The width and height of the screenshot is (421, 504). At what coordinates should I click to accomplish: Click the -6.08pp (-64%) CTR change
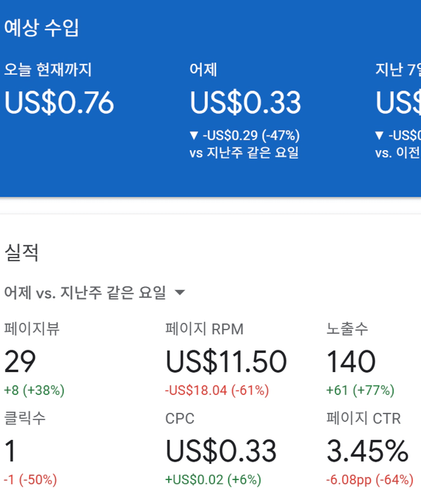tap(370, 480)
